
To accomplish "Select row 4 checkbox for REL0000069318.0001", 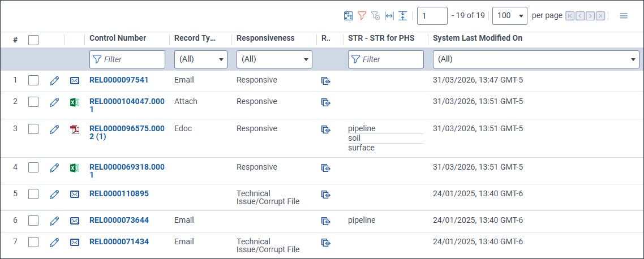I will (x=33, y=167).
